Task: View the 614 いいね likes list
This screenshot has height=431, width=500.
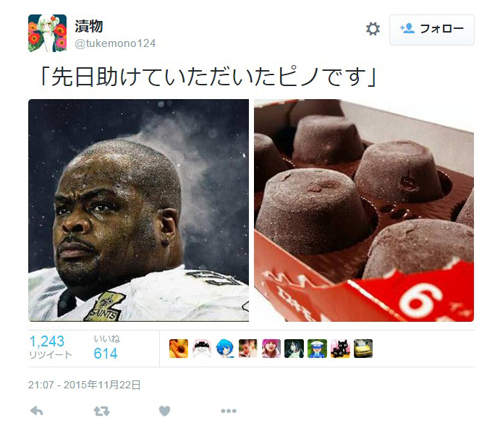Action: pyautogui.click(x=106, y=348)
